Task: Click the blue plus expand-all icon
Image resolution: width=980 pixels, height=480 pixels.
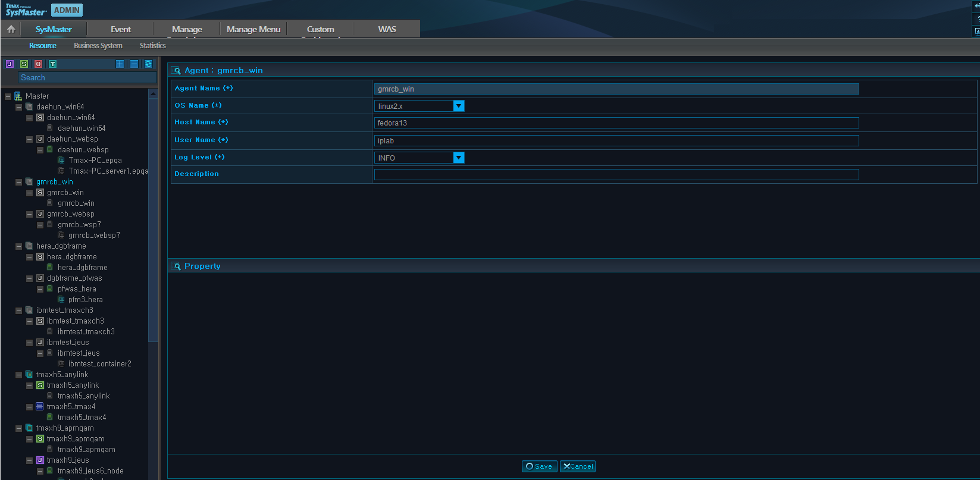Action: pyautogui.click(x=120, y=64)
